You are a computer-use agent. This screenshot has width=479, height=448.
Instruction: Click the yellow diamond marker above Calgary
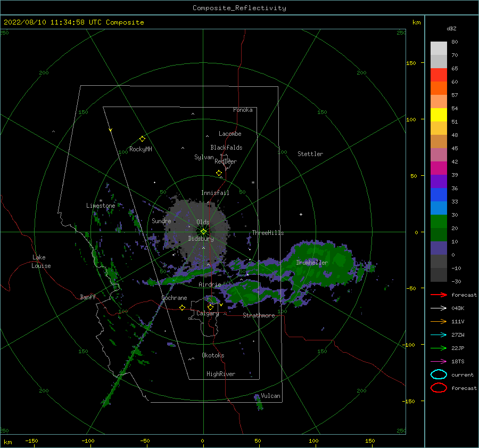tap(210, 307)
